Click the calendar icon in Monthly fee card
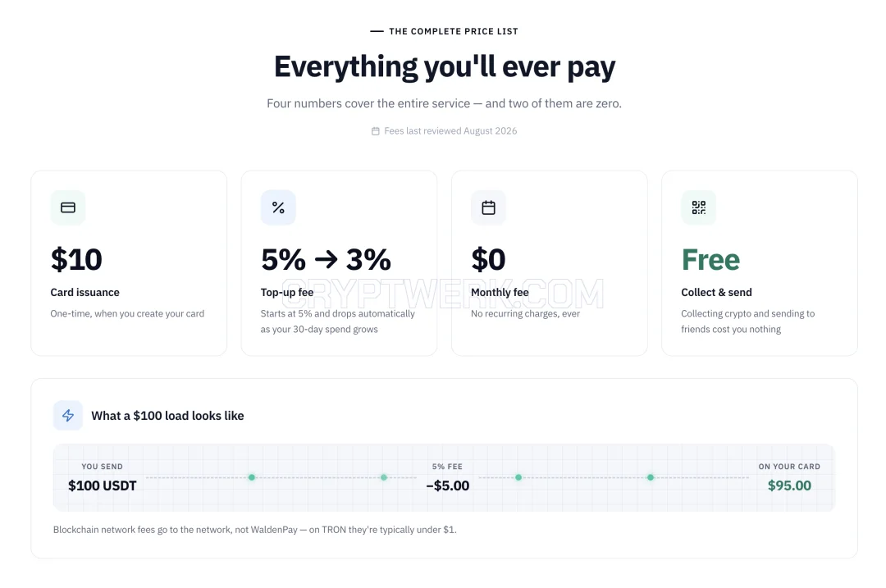The width and height of the screenshot is (886, 588). click(488, 207)
